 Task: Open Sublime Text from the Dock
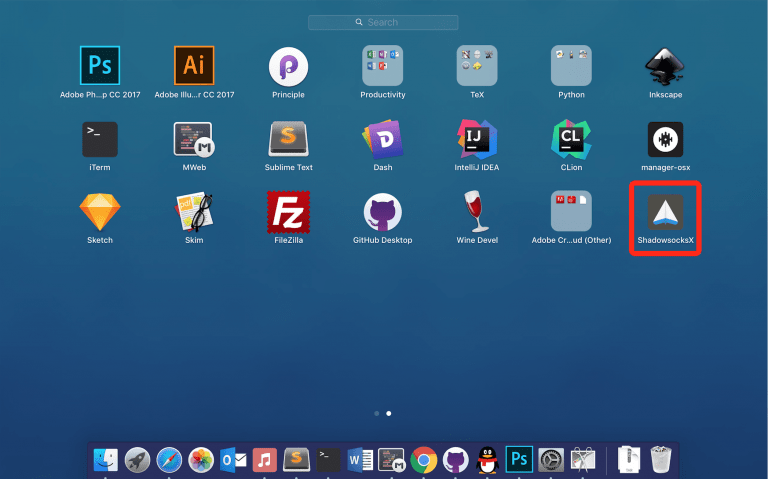(296, 459)
